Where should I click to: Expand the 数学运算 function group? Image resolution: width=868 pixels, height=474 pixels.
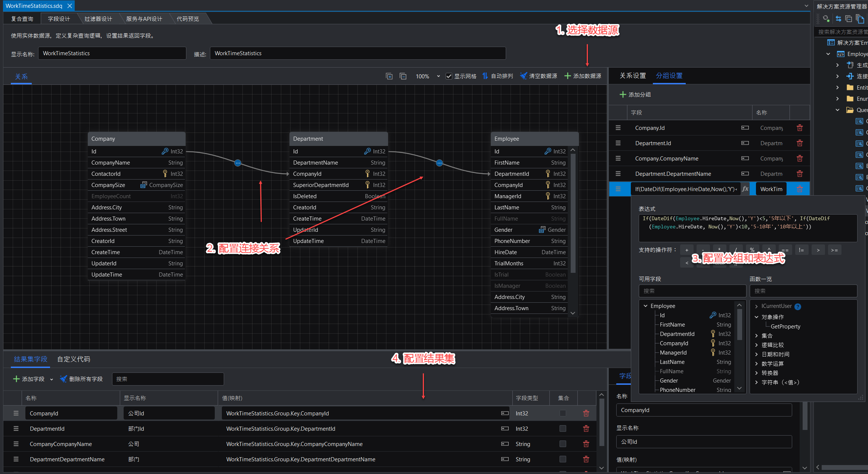click(x=756, y=364)
